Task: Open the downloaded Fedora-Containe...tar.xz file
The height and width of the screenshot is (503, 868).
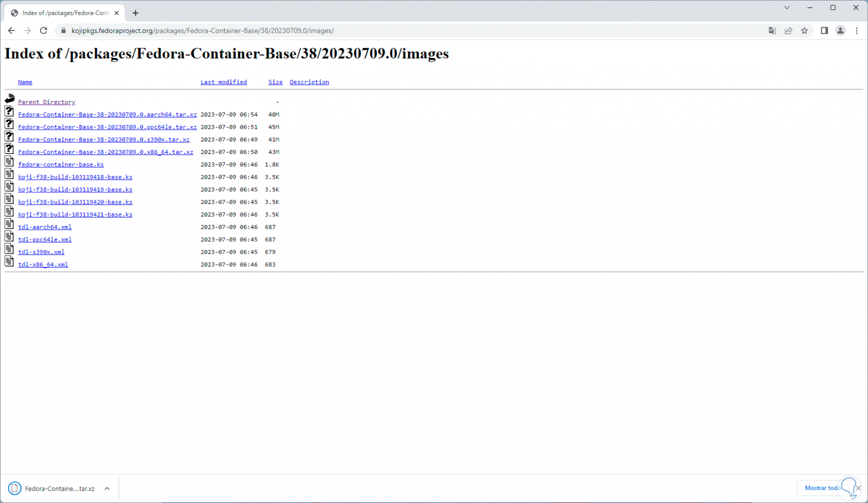Action: pyautogui.click(x=52, y=489)
